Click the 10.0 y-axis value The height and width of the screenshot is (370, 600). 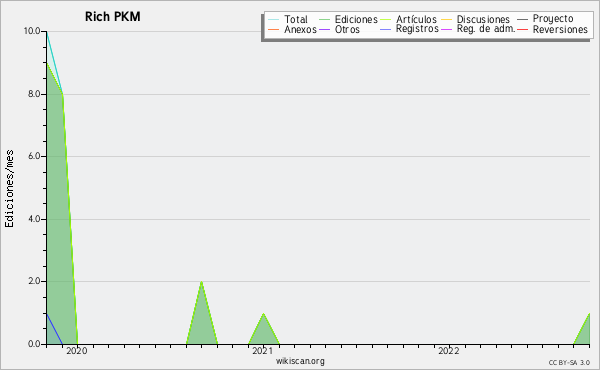(32, 31)
